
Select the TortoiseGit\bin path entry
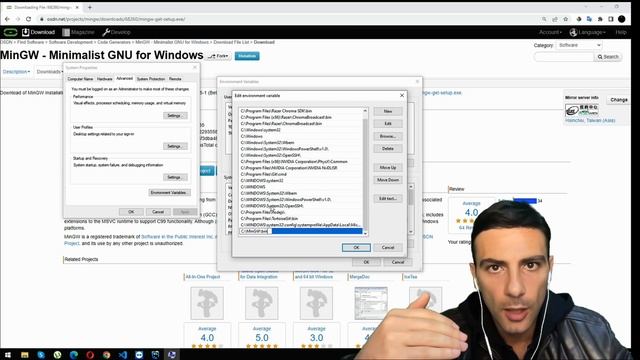pos(300,218)
